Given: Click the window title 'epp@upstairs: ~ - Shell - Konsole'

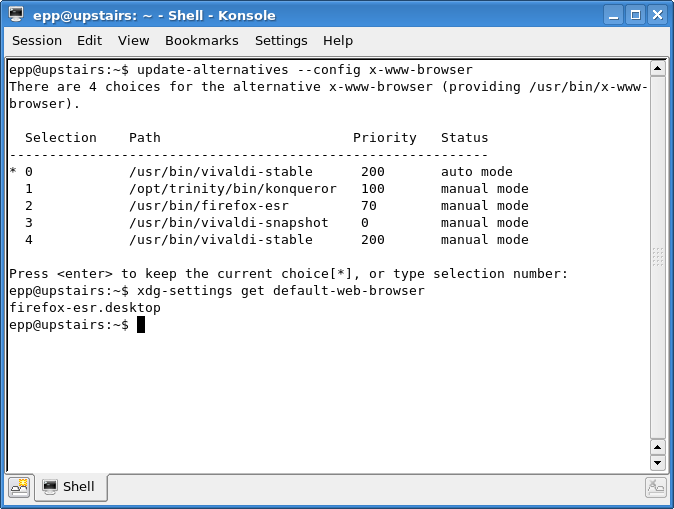Looking at the screenshot, I should (154, 15).
